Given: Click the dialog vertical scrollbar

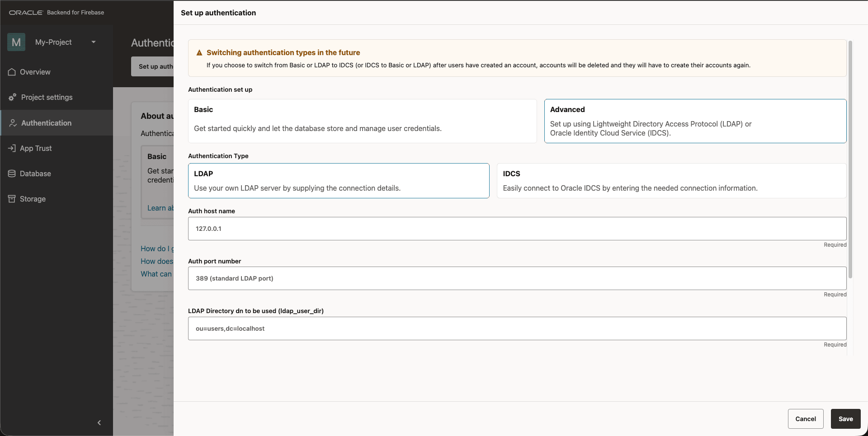Looking at the screenshot, I should click(850, 159).
